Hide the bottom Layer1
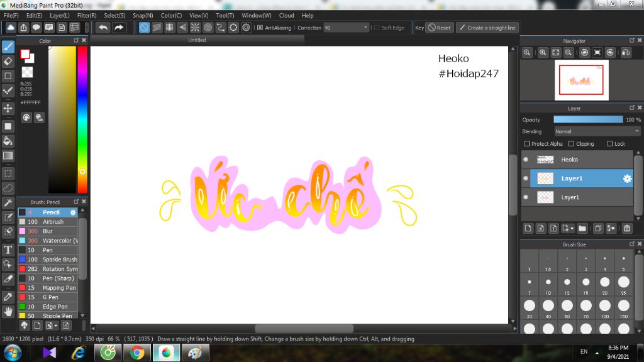This screenshot has height=362, width=644. pos(526,197)
